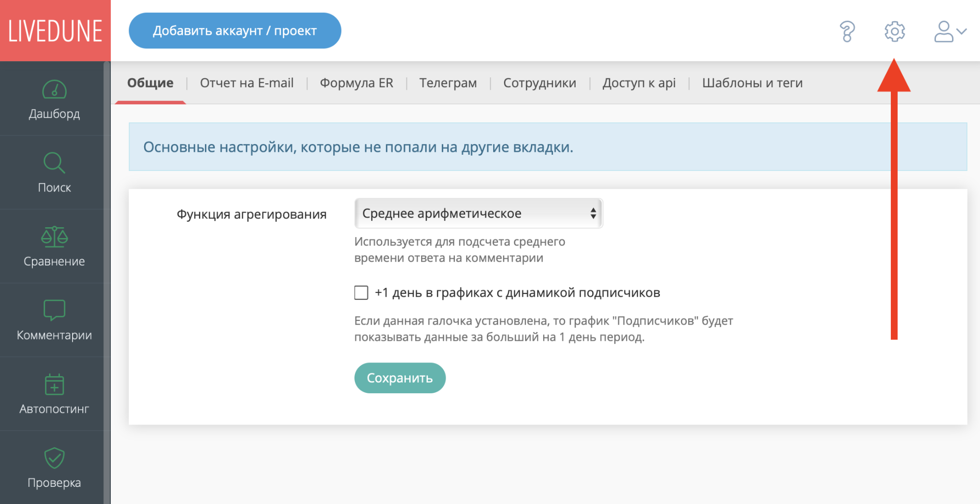This screenshot has width=980, height=504.
Task: Click Добавить аккаунт / проект button
Action: 235,30
